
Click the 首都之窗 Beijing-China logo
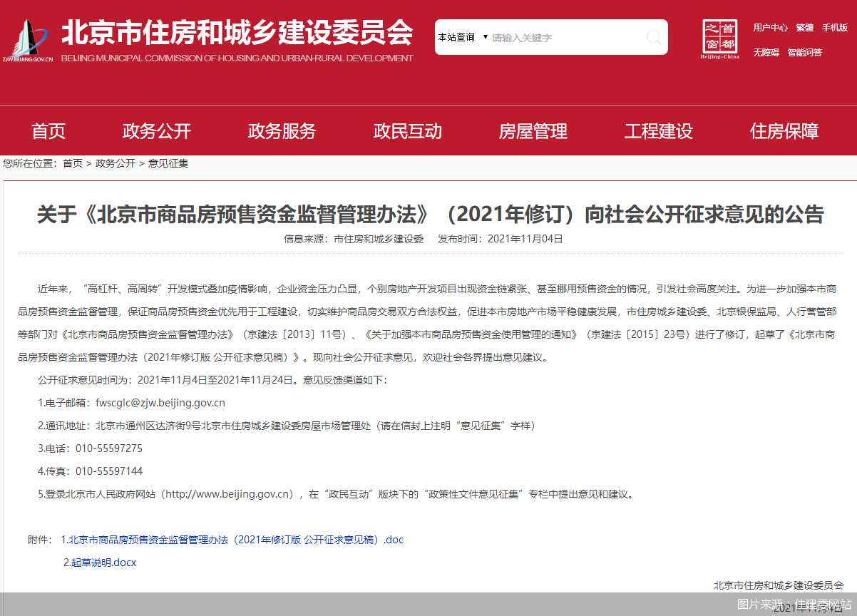720,38
